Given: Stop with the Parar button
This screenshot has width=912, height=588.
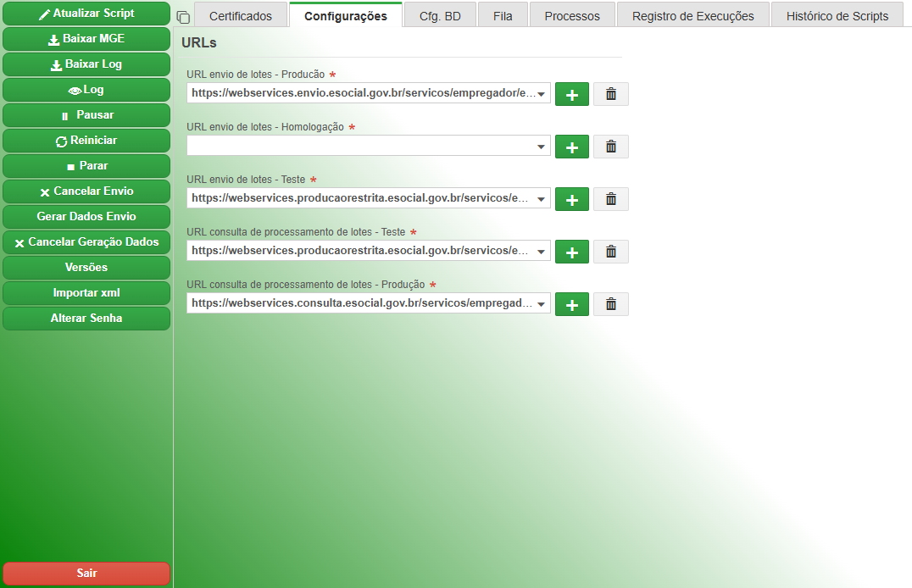Looking at the screenshot, I should 86,166.
